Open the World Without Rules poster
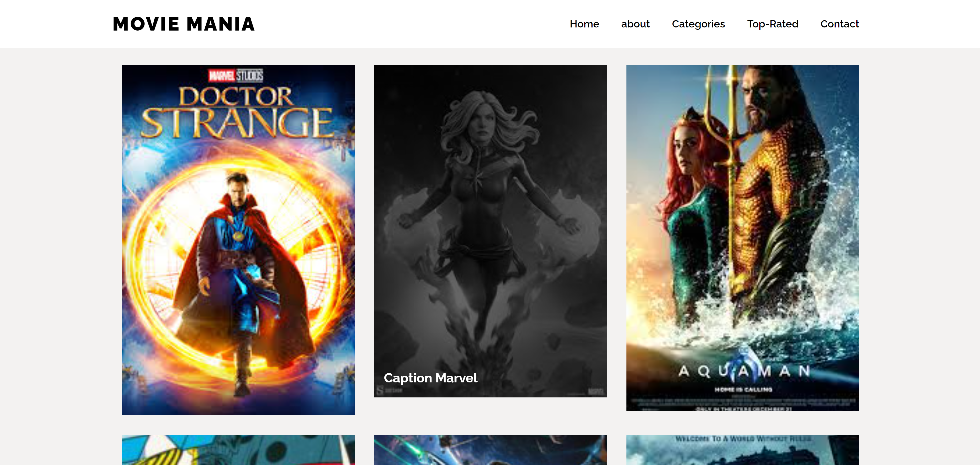Viewport: 980px width, 465px height. tap(742, 450)
